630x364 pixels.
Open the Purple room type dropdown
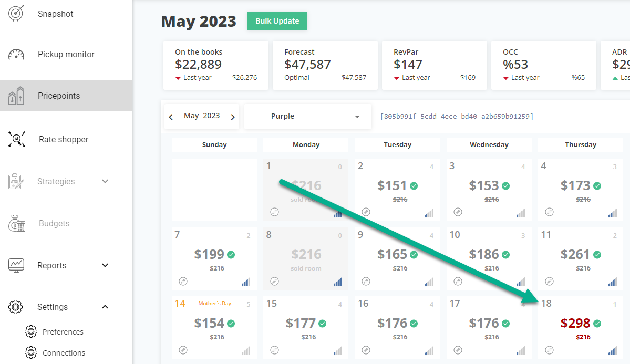308,117
